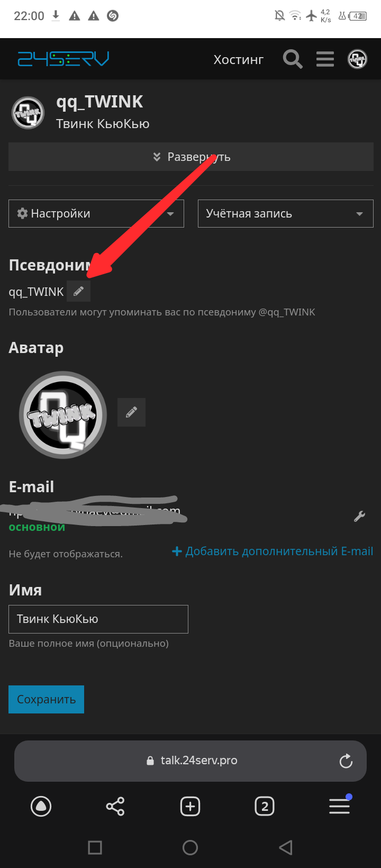Click the 24SERV logo
This screenshot has width=381, height=868.
[x=63, y=59]
